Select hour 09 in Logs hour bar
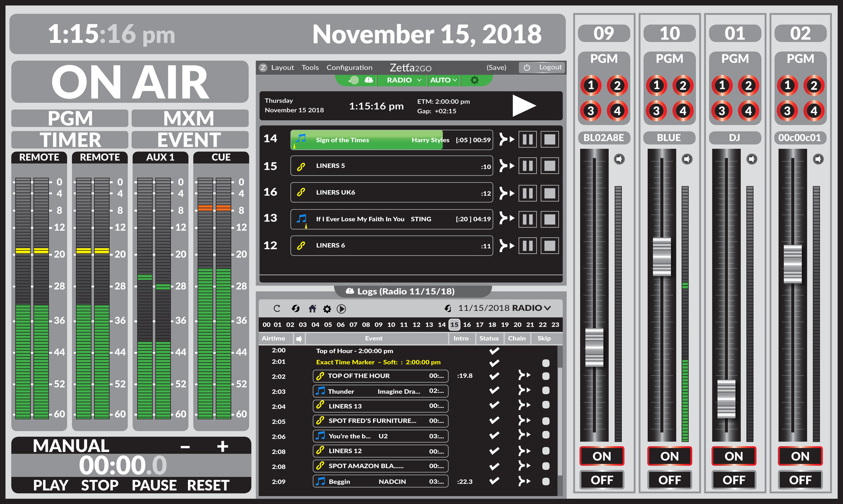This screenshot has width=843, height=504. pyautogui.click(x=378, y=325)
